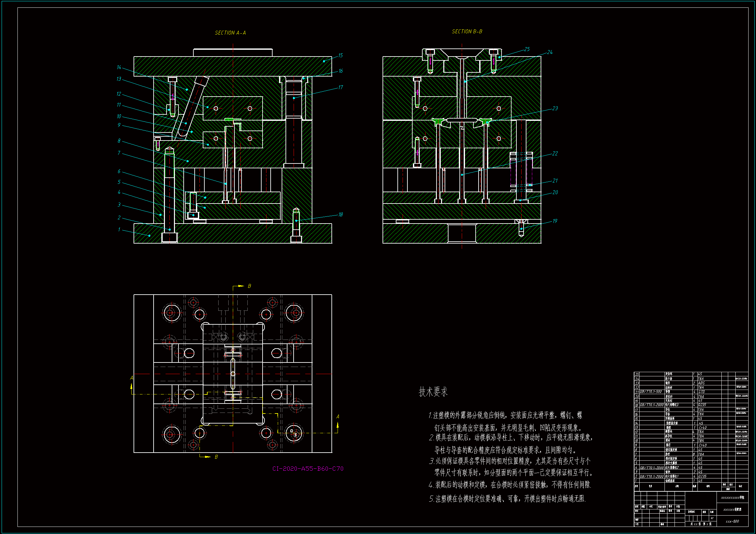This screenshot has height=534, width=756.
Task: Click the bottom B section arrow label
Action: [216, 457]
